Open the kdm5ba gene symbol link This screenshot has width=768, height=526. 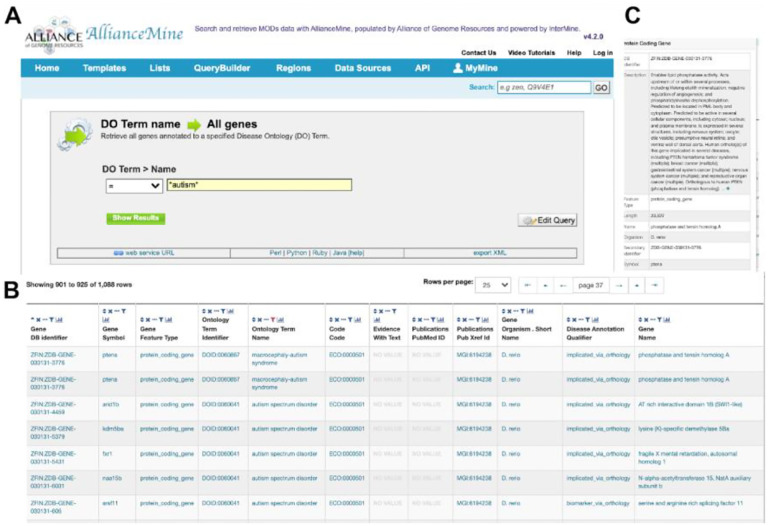click(113, 429)
